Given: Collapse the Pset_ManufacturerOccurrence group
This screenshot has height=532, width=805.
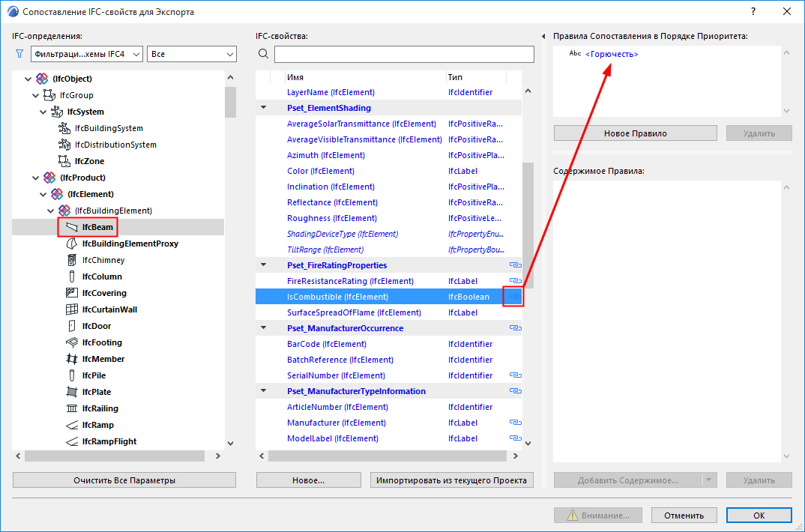Looking at the screenshot, I should click(x=263, y=328).
